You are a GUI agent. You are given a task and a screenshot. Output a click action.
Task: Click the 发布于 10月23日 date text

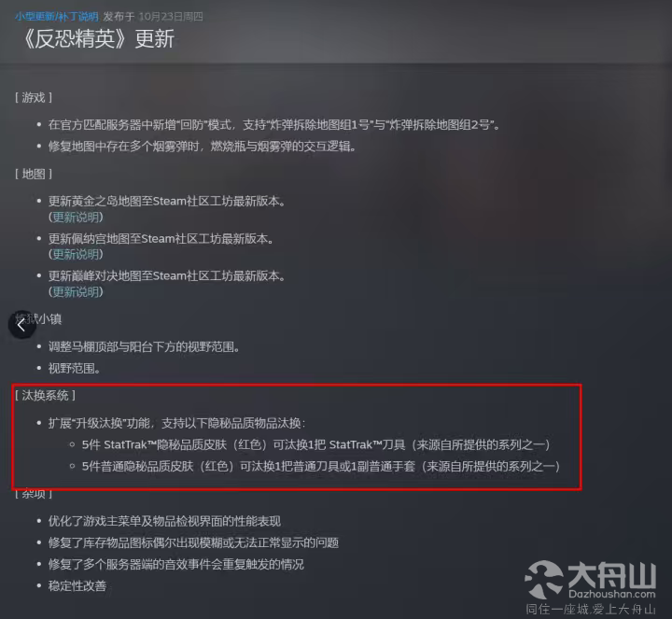pos(152,17)
